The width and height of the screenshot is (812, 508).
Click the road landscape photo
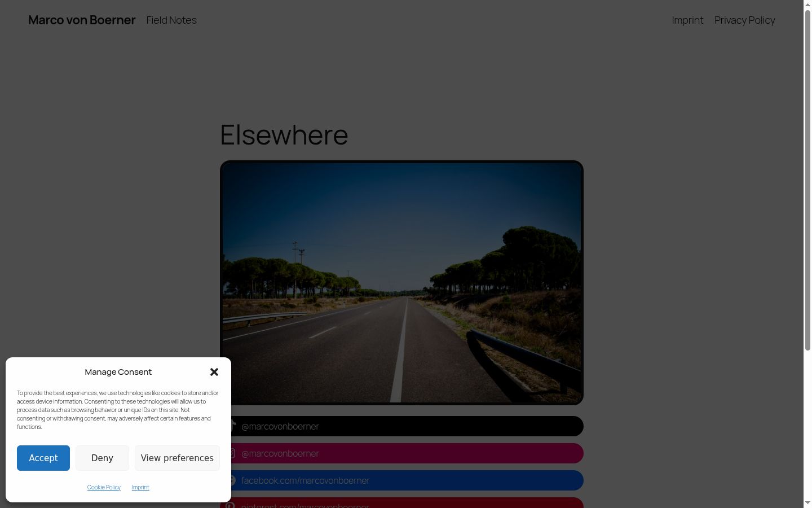[x=401, y=283]
